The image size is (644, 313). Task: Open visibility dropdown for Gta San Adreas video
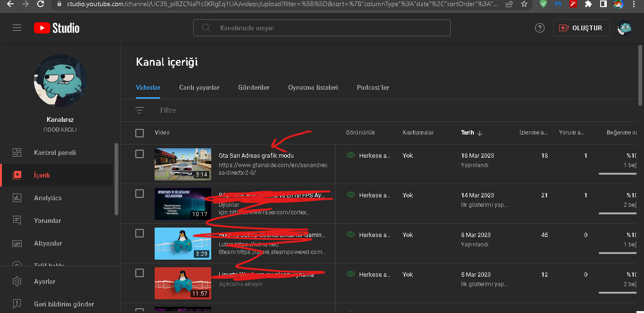pos(368,155)
